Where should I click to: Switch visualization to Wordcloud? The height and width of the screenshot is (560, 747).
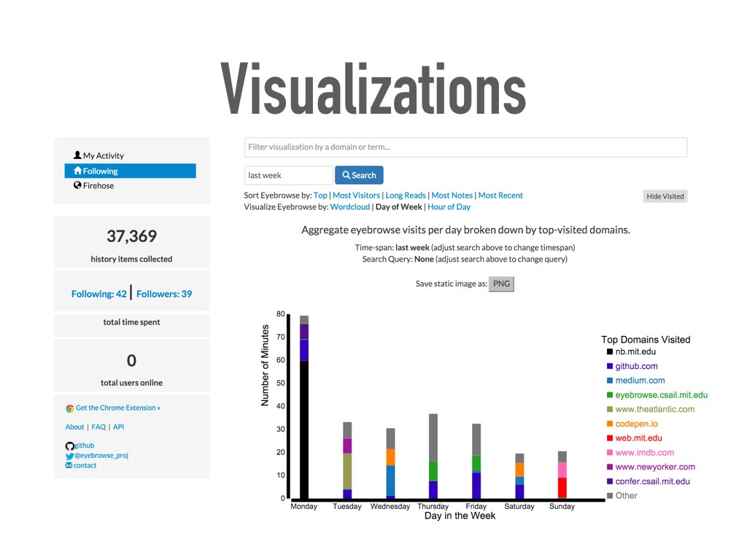coord(349,206)
